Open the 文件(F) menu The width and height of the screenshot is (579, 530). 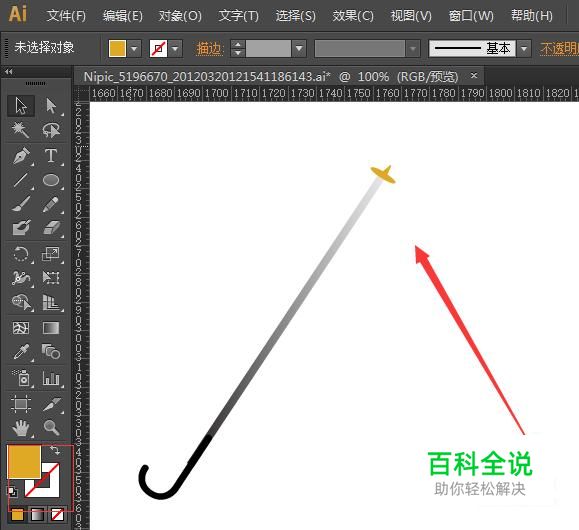pyautogui.click(x=66, y=16)
